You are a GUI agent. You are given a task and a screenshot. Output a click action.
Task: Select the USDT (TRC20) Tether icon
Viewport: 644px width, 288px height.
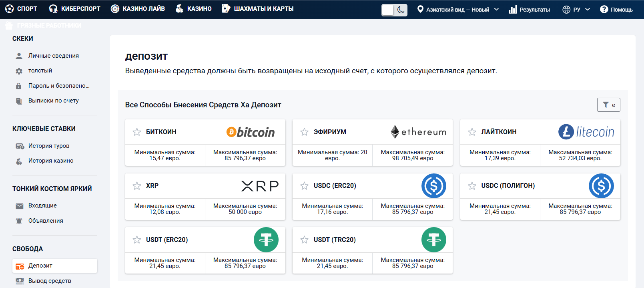click(x=433, y=240)
